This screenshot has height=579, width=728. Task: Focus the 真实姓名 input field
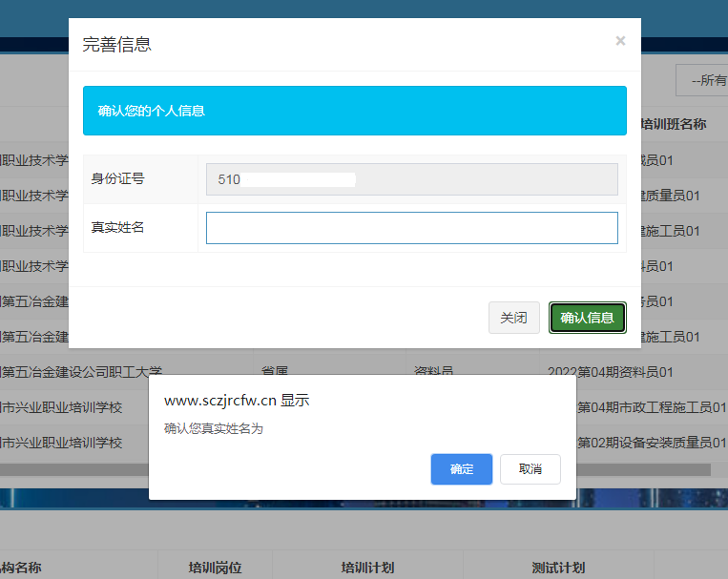point(412,228)
